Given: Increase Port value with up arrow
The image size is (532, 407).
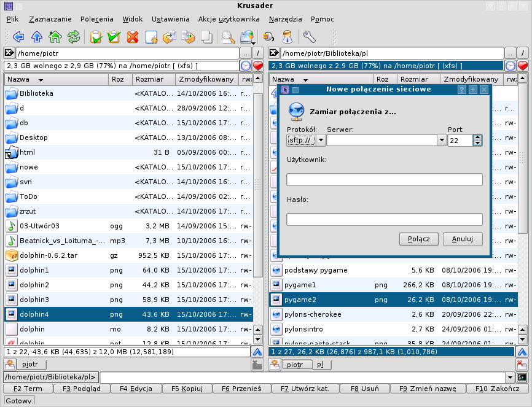Looking at the screenshot, I should pyautogui.click(x=477, y=137).
